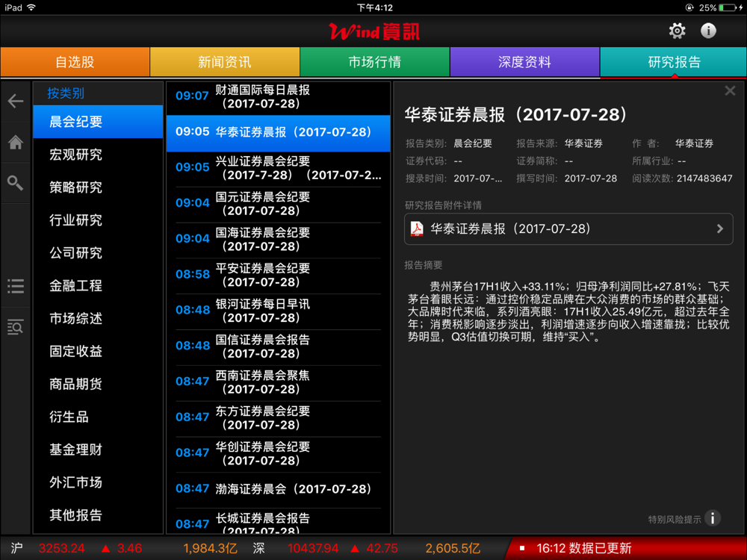Tap 特别风险提示 link
This screenshot has height=560, width=747.
[x=674, y=520]
